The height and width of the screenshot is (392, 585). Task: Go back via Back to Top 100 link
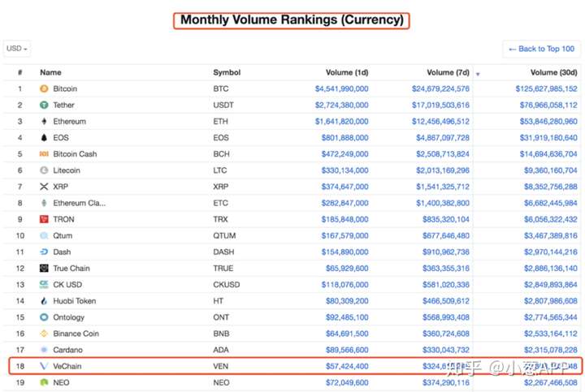click(541, 49)
